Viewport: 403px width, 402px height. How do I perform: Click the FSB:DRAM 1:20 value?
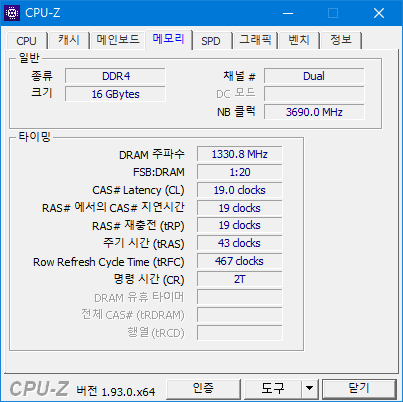239,172
